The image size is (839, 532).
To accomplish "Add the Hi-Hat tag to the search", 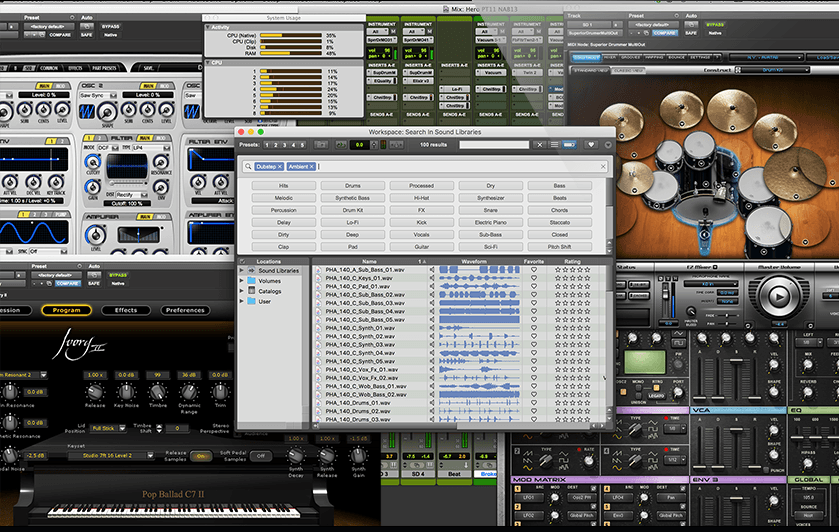I will pyautogui.click(x=422, y=198).
